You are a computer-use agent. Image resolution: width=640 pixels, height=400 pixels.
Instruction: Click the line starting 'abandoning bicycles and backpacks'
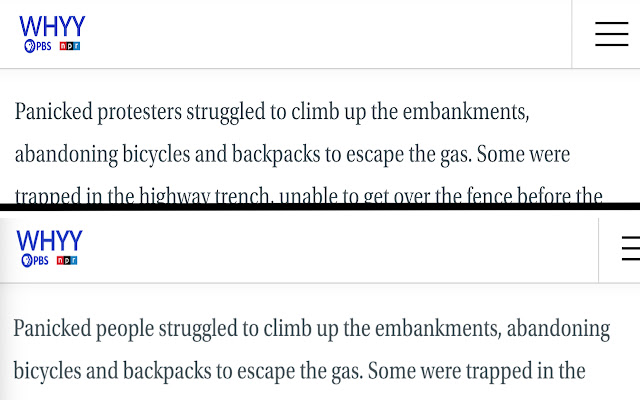coord(292,155)
